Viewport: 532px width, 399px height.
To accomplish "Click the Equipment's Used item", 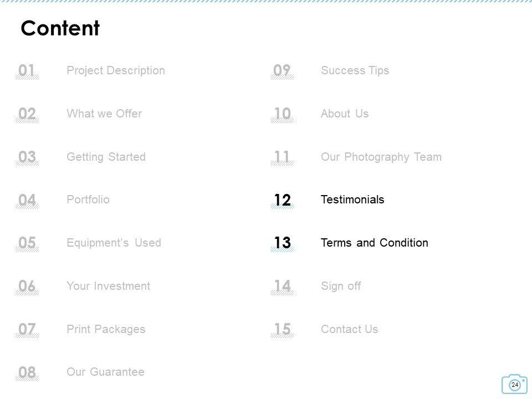I will tap(114, 243).
